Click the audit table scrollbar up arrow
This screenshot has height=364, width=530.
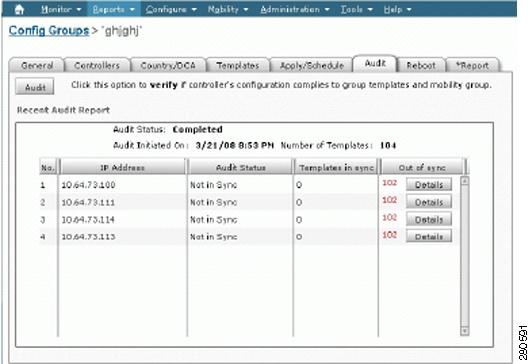point(465,181)
